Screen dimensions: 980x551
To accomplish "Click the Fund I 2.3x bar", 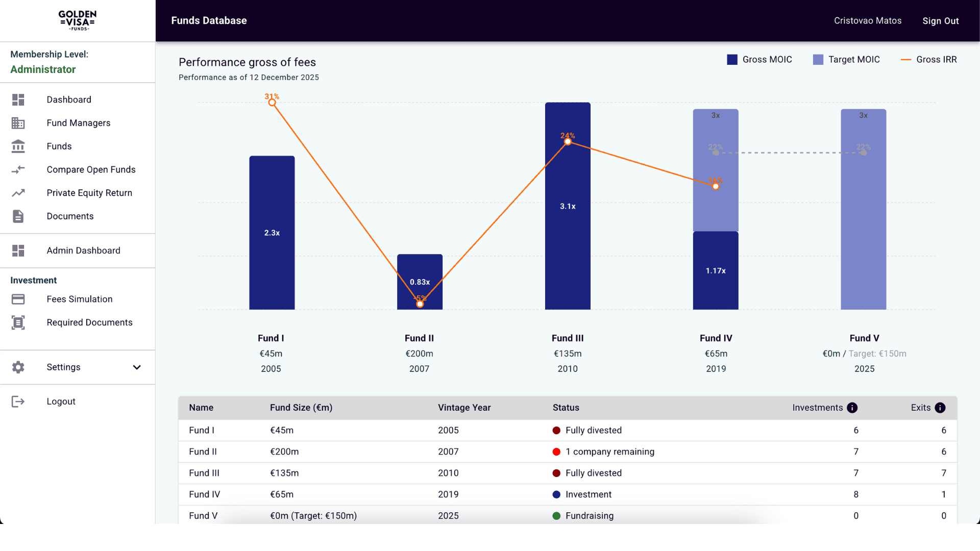I will (x=272, y=233).
